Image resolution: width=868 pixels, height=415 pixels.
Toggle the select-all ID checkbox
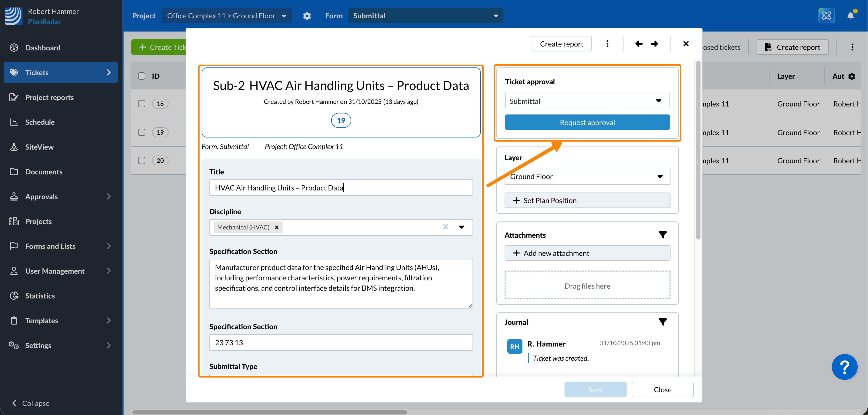[x=142, y=76]
